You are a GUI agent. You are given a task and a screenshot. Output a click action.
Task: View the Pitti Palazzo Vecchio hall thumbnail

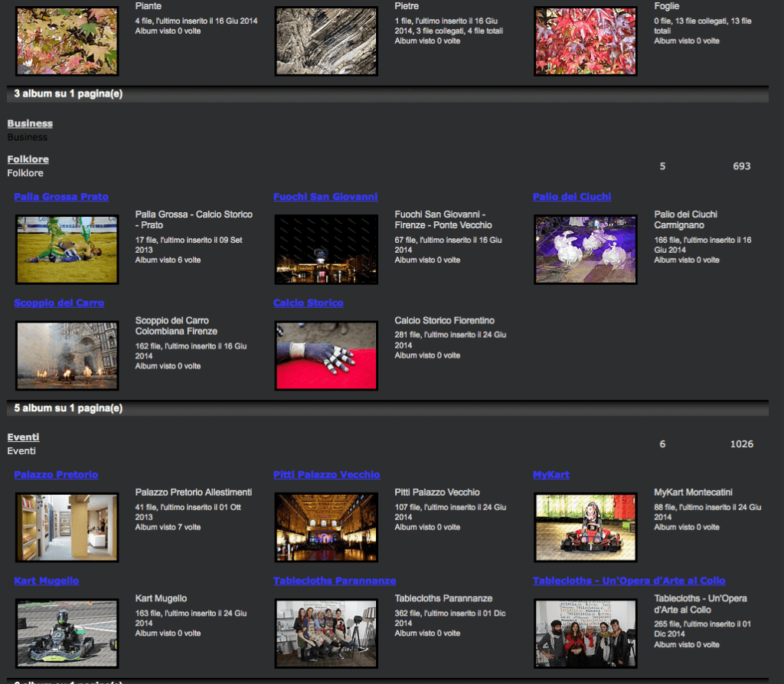[326, 527]
